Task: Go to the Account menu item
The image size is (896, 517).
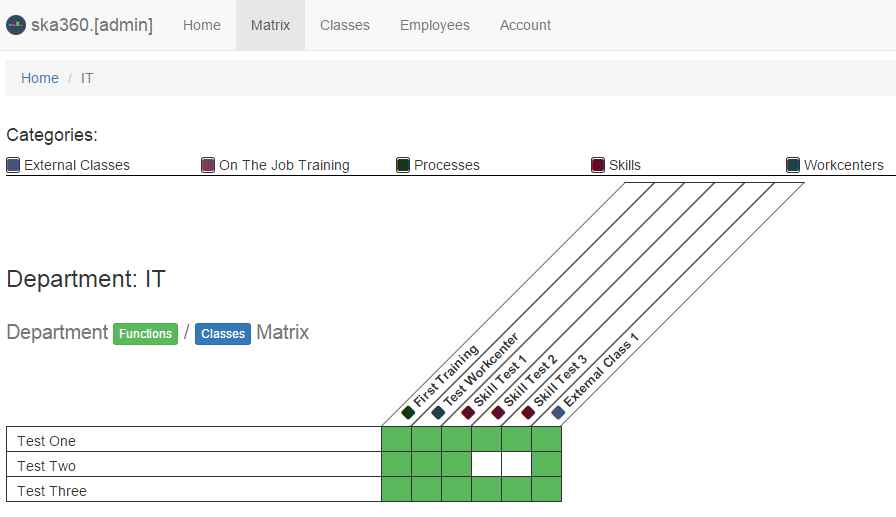Action: (x=525, y=25)
